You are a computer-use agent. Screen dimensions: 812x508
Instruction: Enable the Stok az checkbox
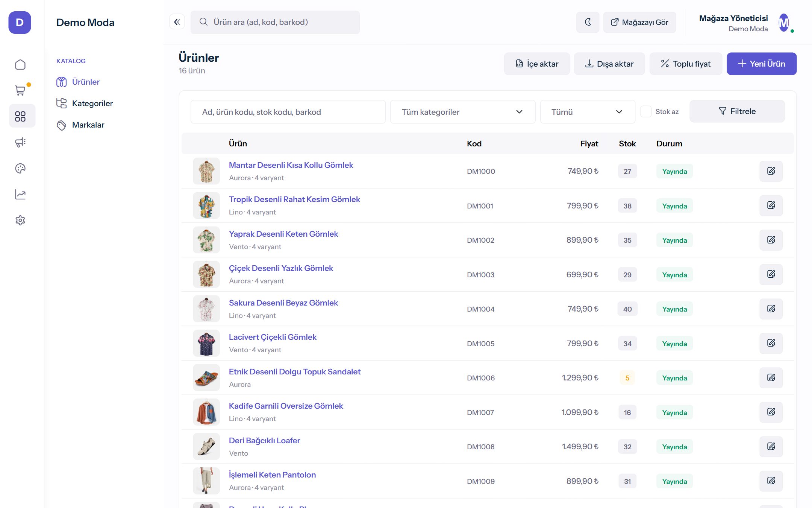(x=646, y=111)
